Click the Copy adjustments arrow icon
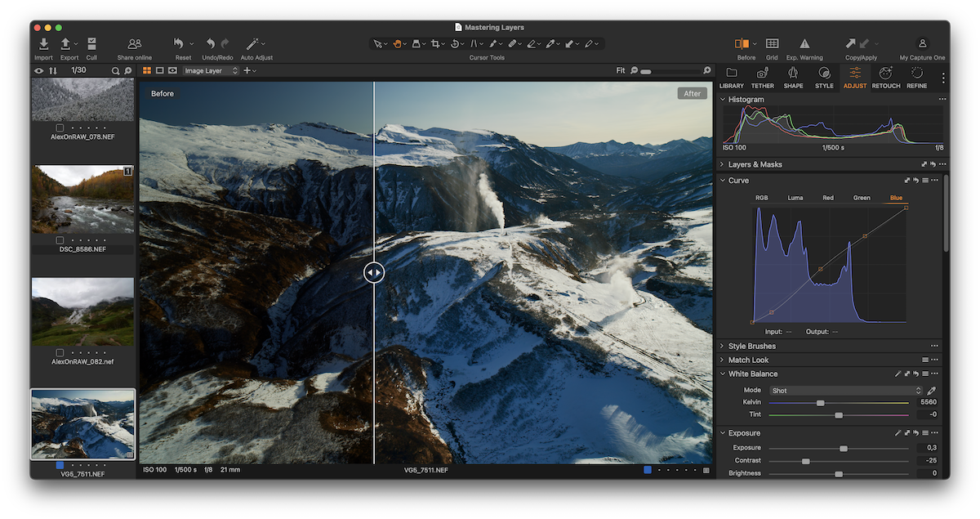 [850, 44]
